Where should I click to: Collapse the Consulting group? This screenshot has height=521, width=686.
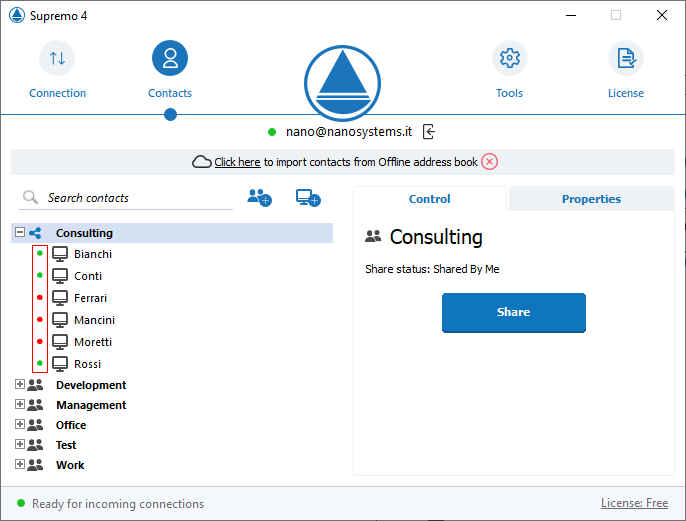20,232
